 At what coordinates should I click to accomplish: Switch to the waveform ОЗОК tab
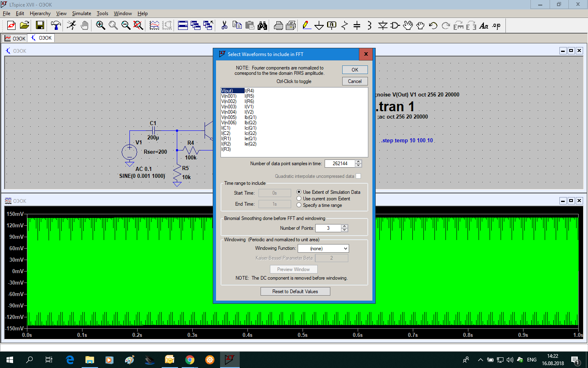point(15,38)
